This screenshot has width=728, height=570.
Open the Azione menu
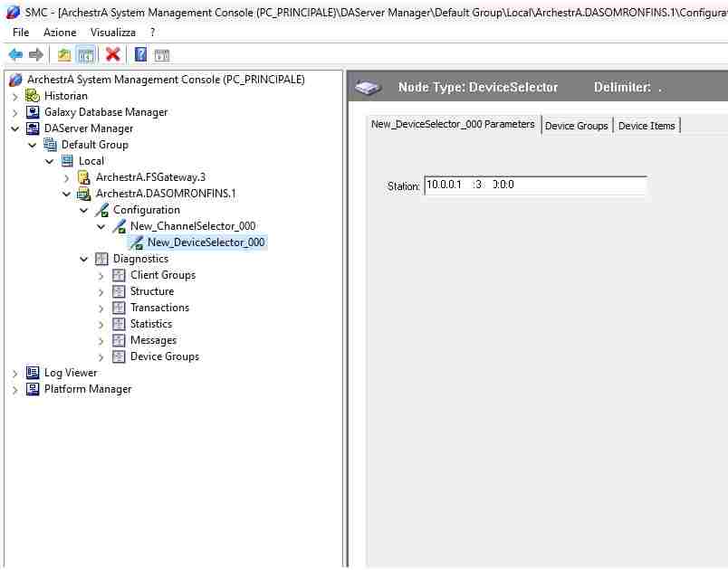(60, 33)
